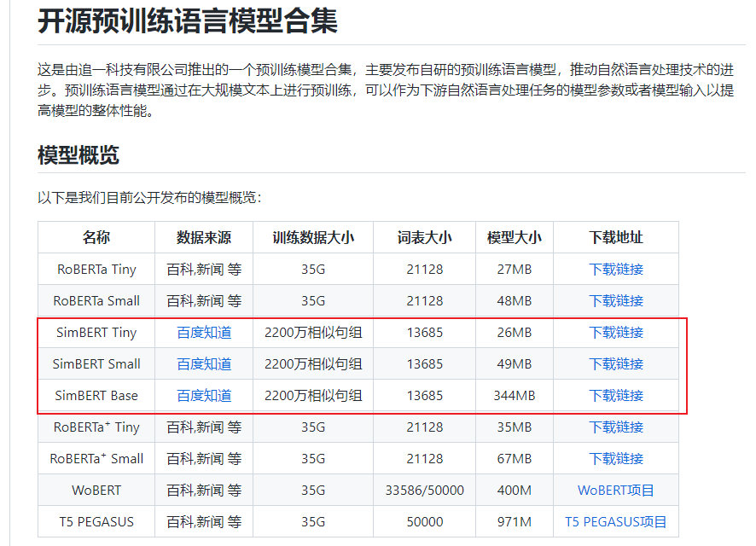Click the 模型大小 column header
Image resolution: width=756 pixels, height=546 pixels.
click(x=515, y=237)
